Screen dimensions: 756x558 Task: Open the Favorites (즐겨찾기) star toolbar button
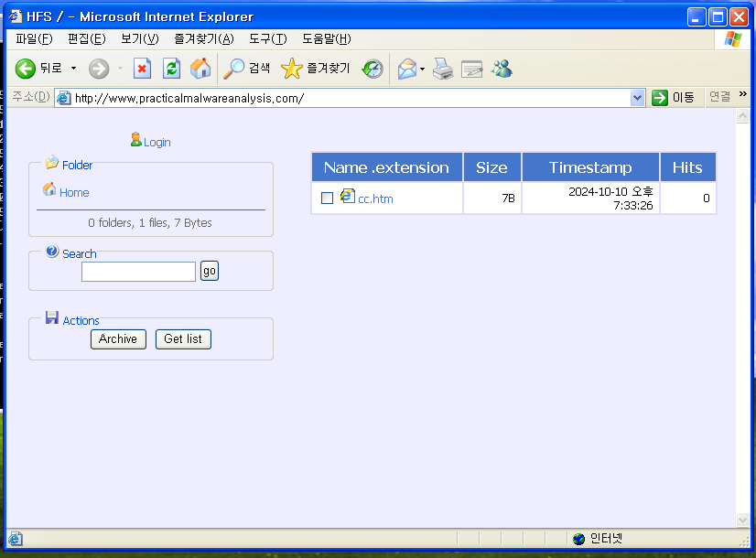pos(316,69)
